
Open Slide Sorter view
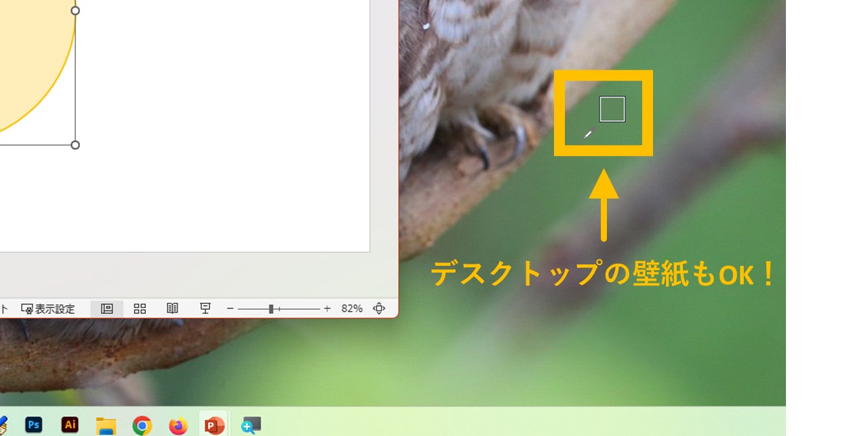tap(140, 309)
